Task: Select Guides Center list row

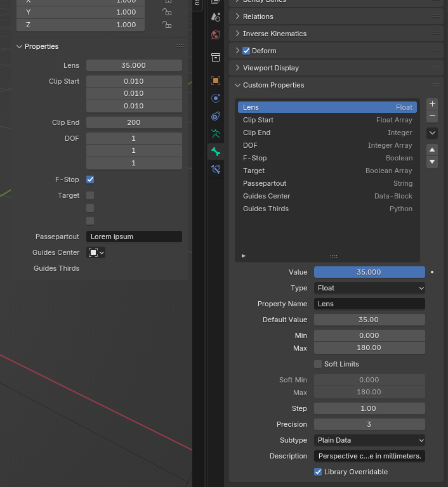Action: (327, 196)
